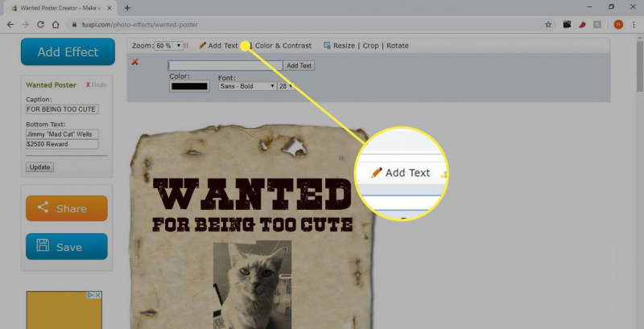Click the Update button
The width and height of the screenshot is (644, 329).
39,167
